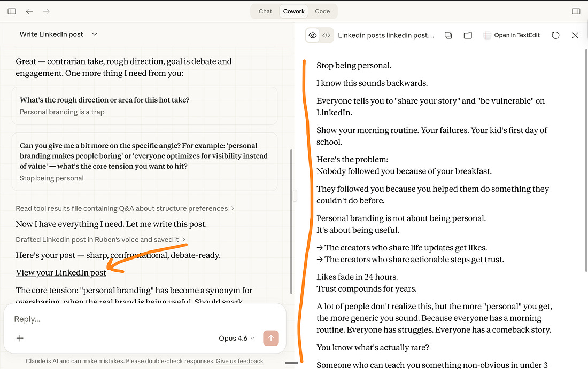Click the line 'I know this sounds backwards.'

tap(372, 83)
